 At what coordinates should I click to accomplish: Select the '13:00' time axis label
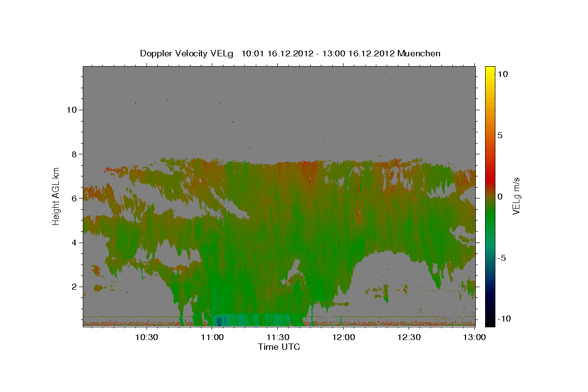click(475, 337)
